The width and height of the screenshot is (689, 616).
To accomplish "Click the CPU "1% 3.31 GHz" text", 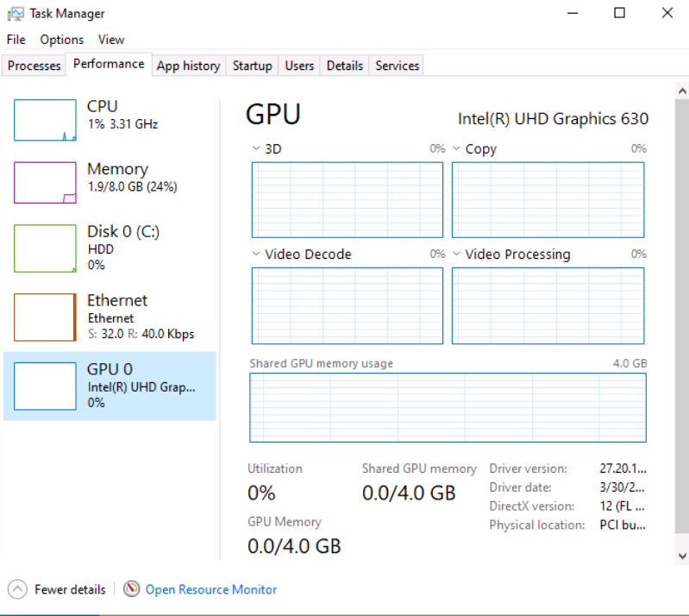I will click(122, 124).
